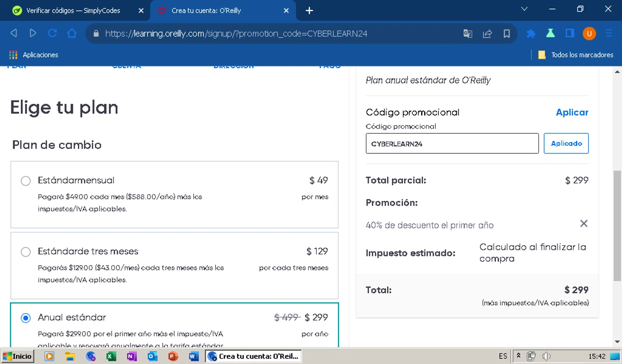The height and width of the screenshot is (364, 622).
Task: Click the promo code field CYBERLEARN24
Action: click(x=452, y=143)
